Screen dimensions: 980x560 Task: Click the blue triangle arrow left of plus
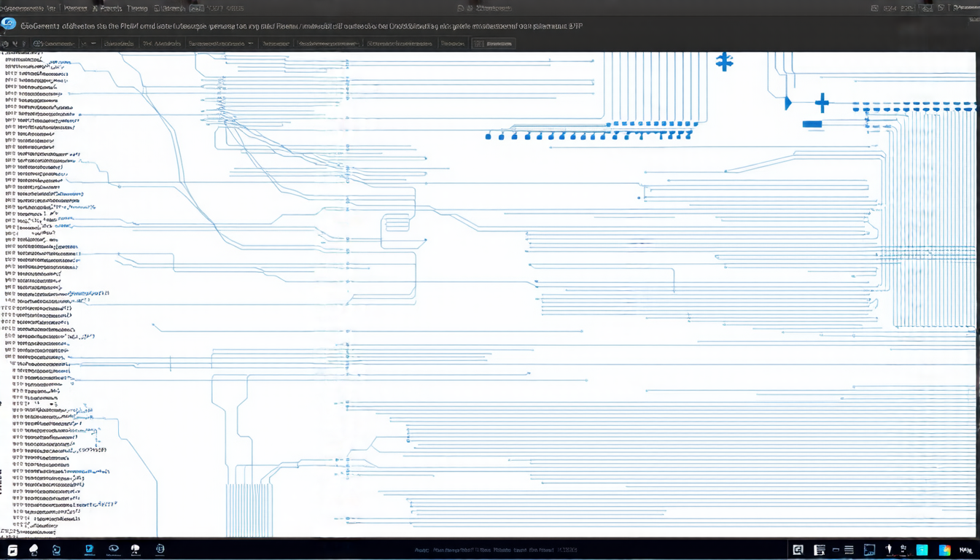(x=787, y=104)
